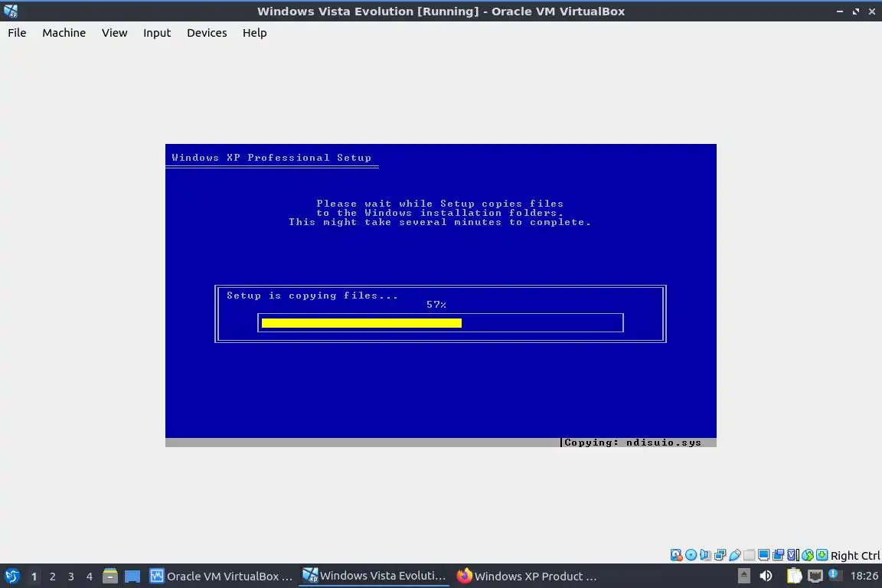Switch to workspace 2

52,577
